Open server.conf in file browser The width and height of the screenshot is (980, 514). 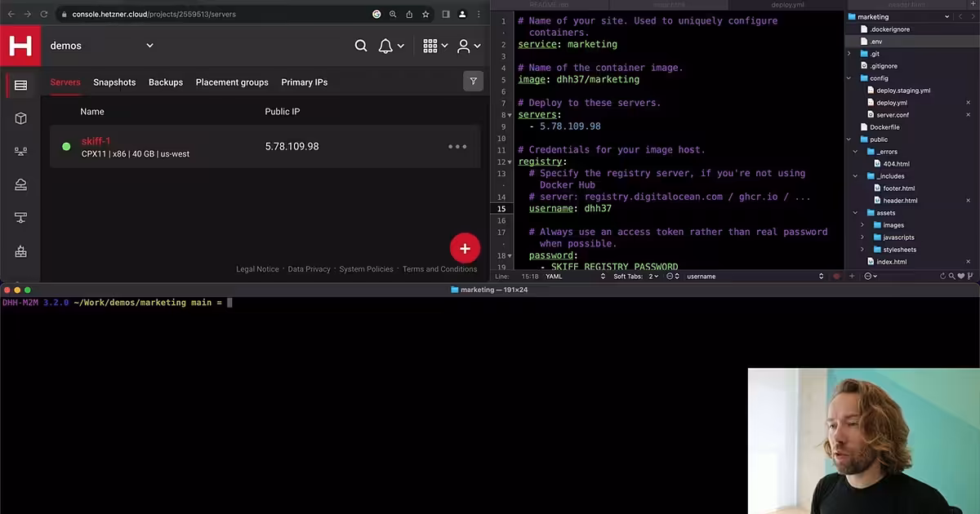pos(893,115)
